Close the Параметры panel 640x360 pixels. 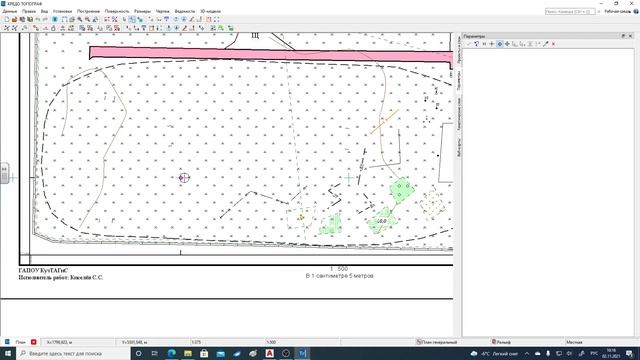click(x=630, y=36)
